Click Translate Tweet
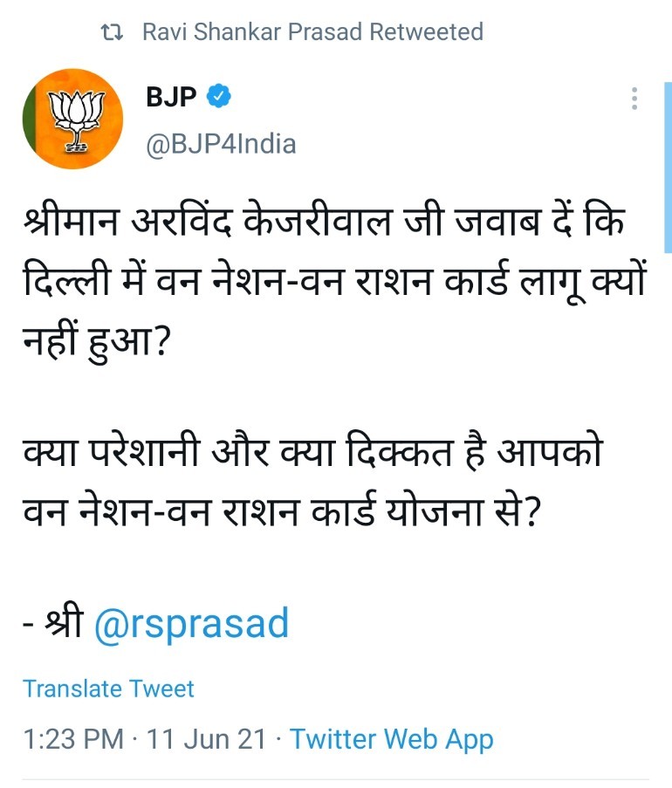The image size is (672, 788). [x=108, y=688]
